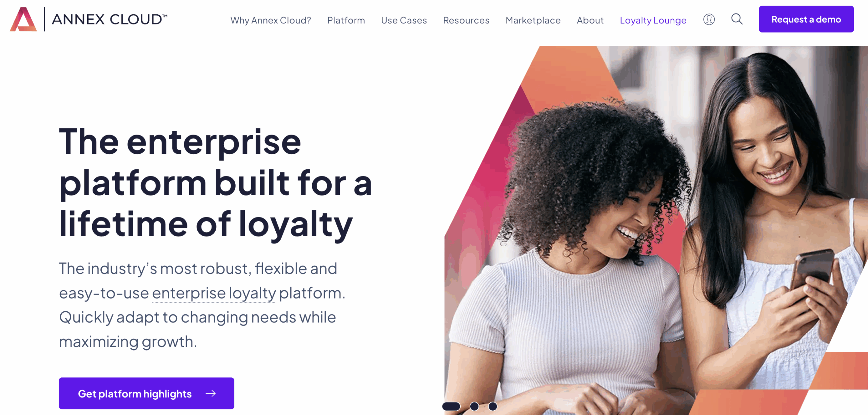Viewport: 868px width, 415px height.
Task: Click the hero image of two women
Action: [x=656, y=230]
